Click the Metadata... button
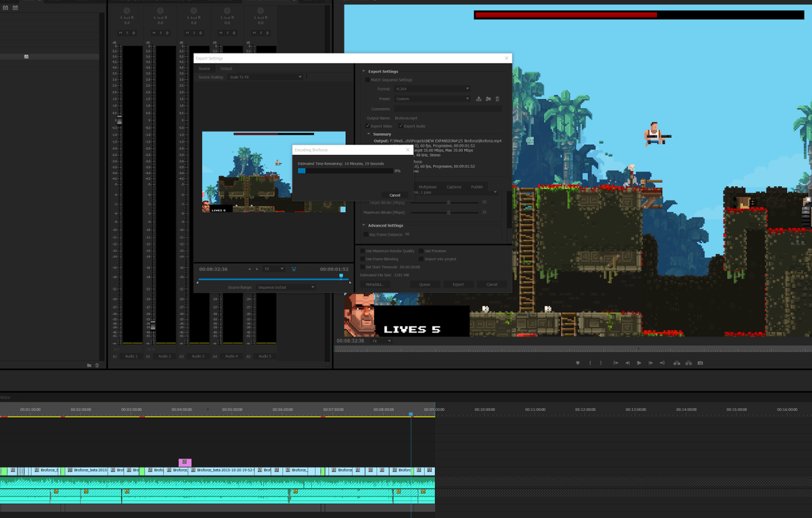Image resolution: width=812 pixels, height=518 pixels. pos(375,284)
